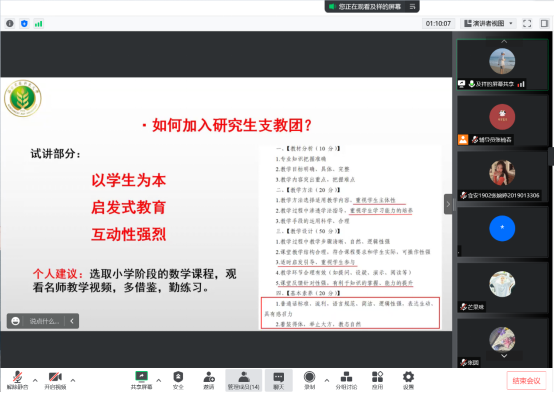Select the blue circle avatar participant tile

pyautogui.click(x=502, y=232)
